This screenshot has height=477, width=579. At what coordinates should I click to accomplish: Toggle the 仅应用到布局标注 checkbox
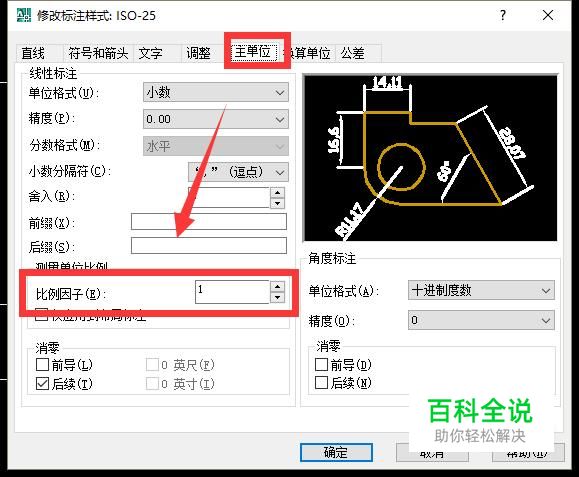(41, 315)
